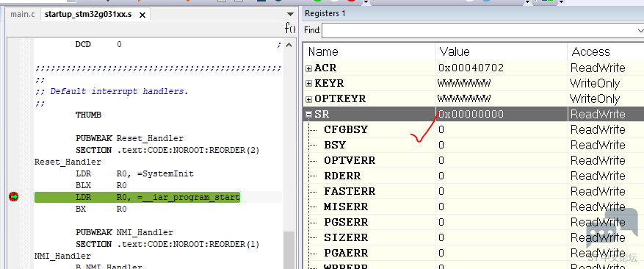The image size is (644, 269).
Task: Select the SIZERR bit field row
Action: (x=474, y=237)
